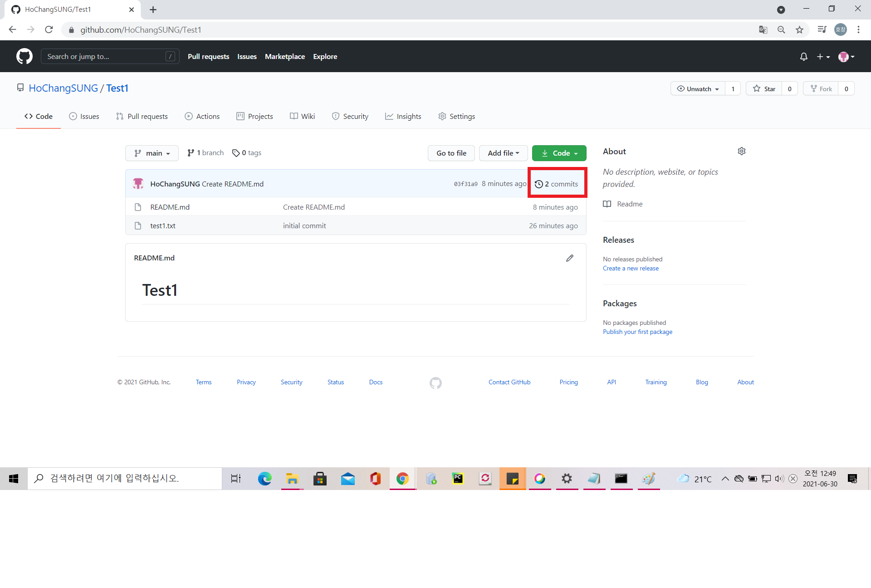Open the commits history clock icon
This screenshot has height=588, width=871.
tap(539, 184)
